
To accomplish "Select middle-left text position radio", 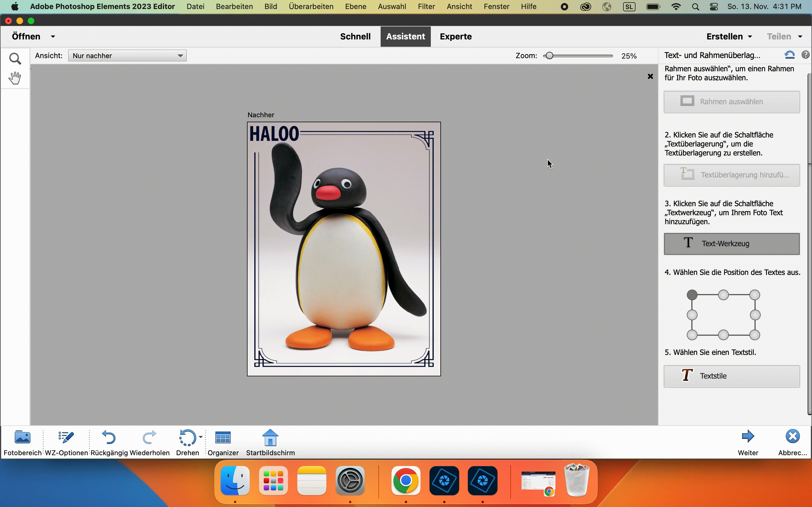I will pyautogui.click(x=692, y=315).
